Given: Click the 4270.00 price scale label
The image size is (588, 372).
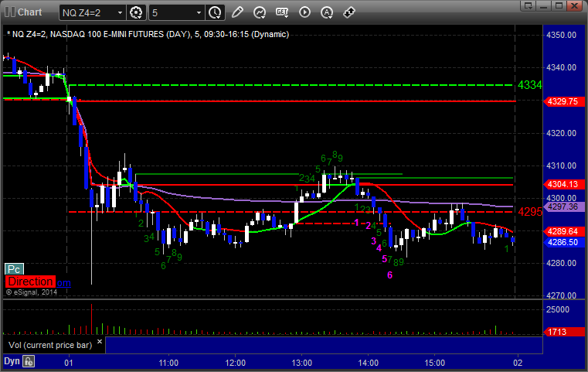Looking at the screenshot, I should [x=562, y=295].
